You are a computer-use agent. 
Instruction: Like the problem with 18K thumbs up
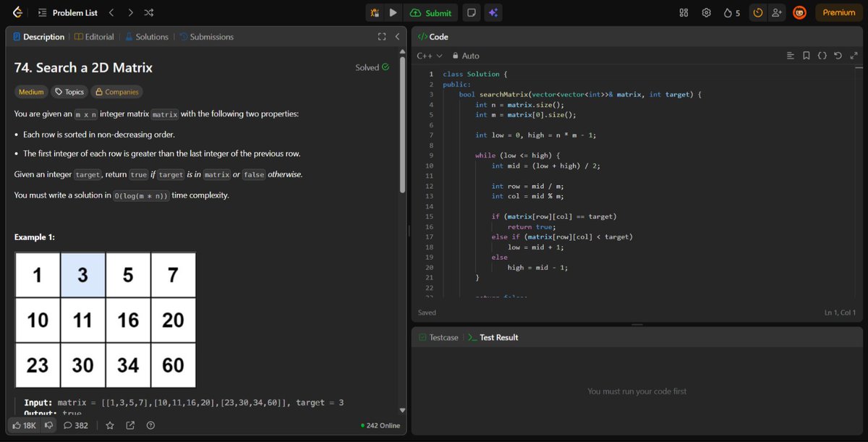coord(23,425)
